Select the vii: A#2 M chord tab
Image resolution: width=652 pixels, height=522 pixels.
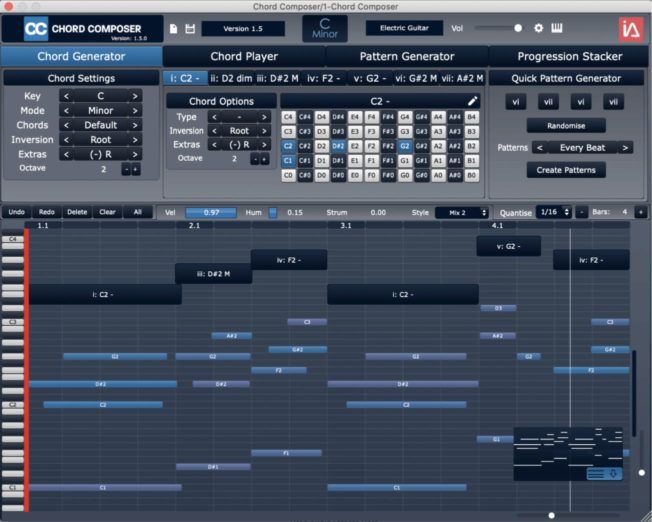click(462, 78)
